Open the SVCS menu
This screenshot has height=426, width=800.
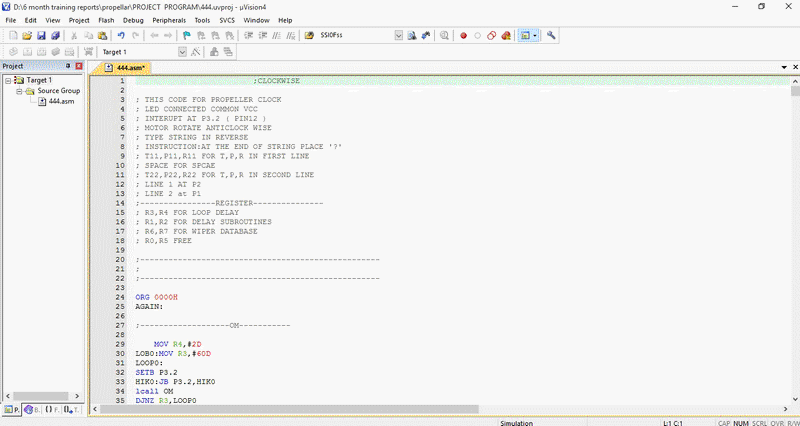(227, 20)
